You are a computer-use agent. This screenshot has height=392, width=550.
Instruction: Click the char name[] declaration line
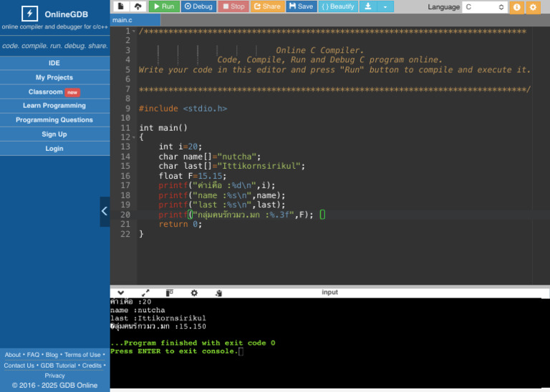[x=209, y=157]
